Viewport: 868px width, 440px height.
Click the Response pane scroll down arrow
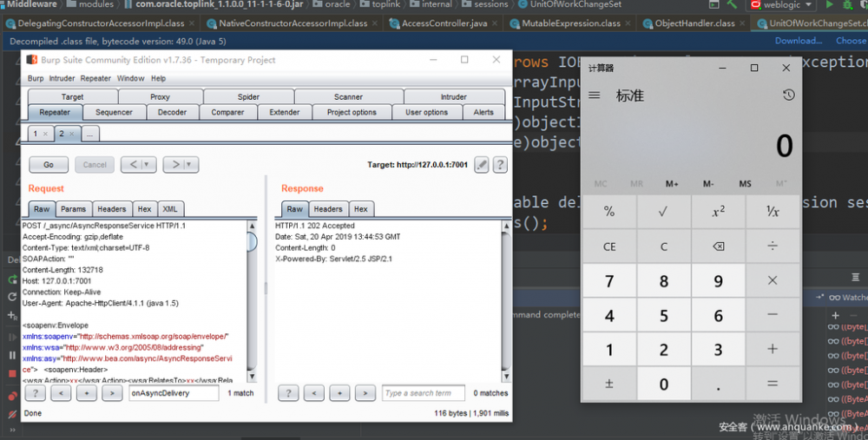point(506,377)
